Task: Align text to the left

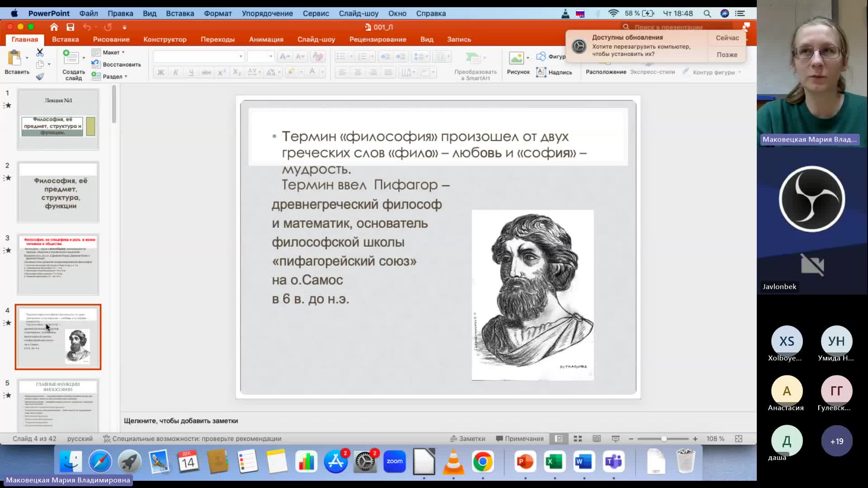Action: click(x=343, y=72)
